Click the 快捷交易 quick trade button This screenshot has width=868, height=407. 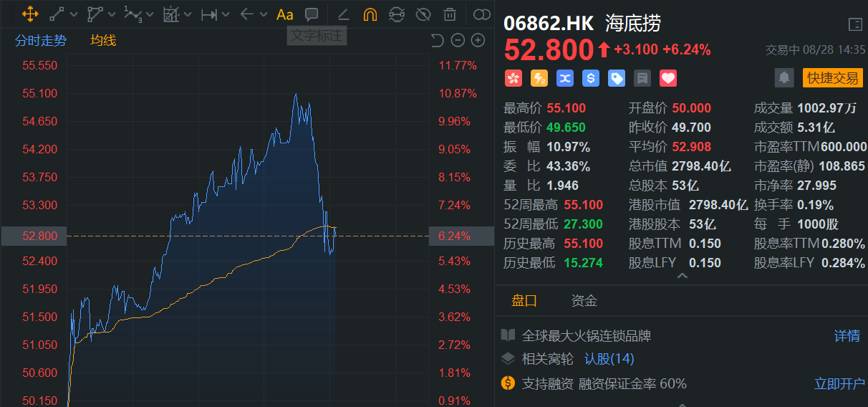pyautogui.click(x=833, y=77)
